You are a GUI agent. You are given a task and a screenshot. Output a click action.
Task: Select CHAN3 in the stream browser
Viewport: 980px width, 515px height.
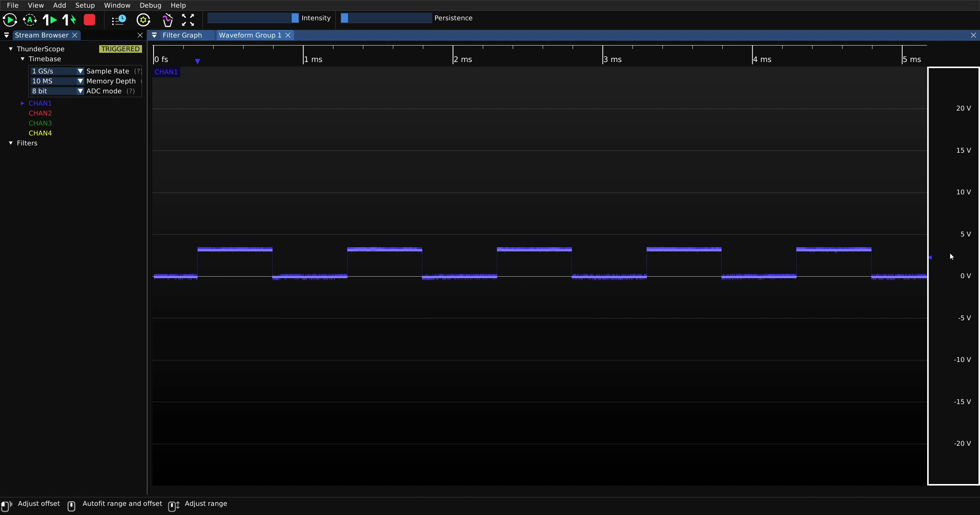click(40, 123)
